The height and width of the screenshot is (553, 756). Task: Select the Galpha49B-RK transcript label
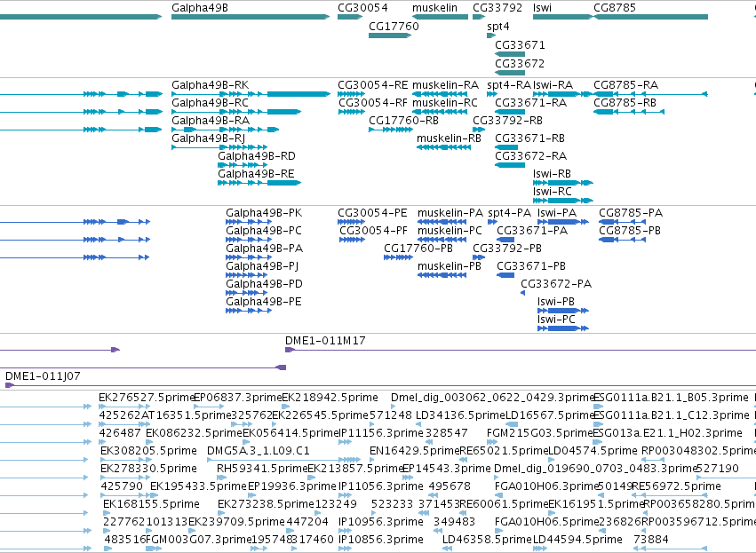coord(211,85)
